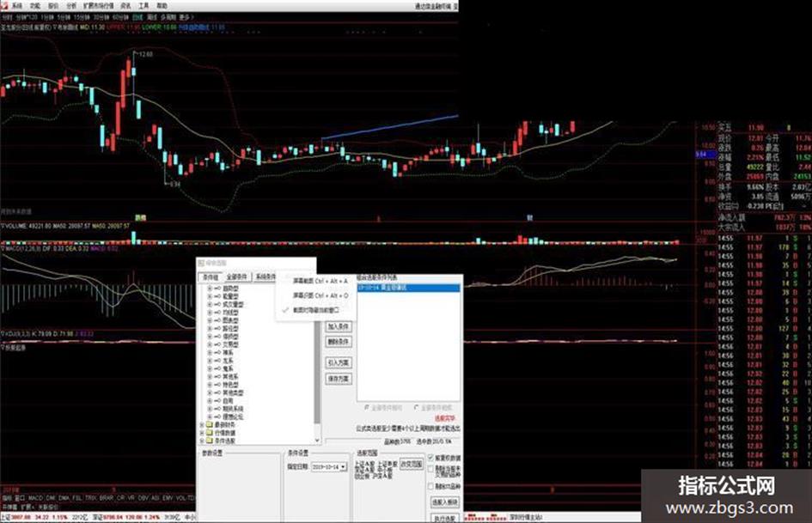Expand the 特色型 tree node
812x523 pixels.
(x=209, y=385)
